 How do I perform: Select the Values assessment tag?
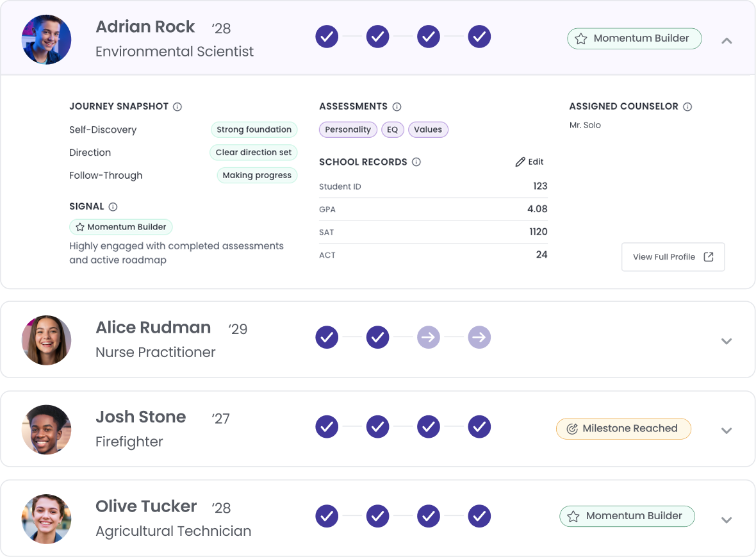pos(428,129)
